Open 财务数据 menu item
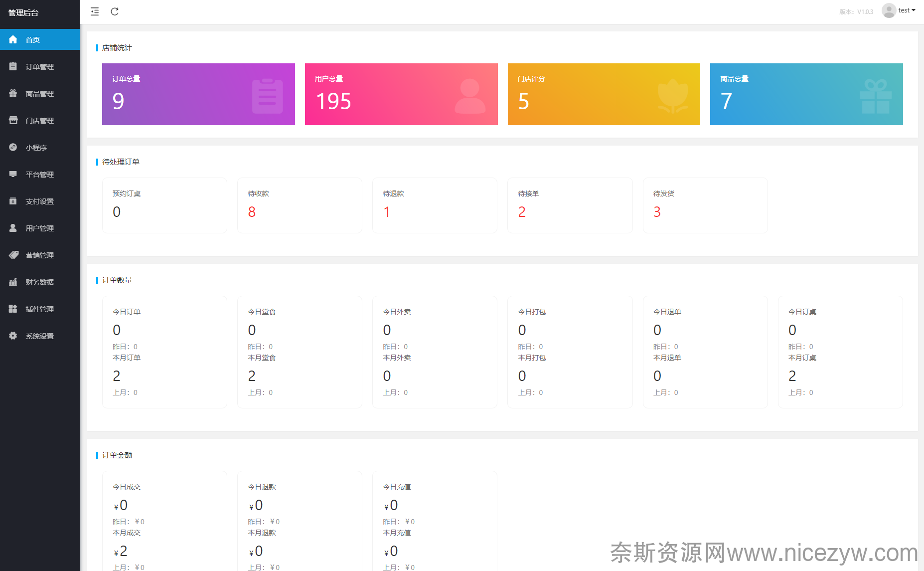 pyautogui.click(x=40, y=282)
